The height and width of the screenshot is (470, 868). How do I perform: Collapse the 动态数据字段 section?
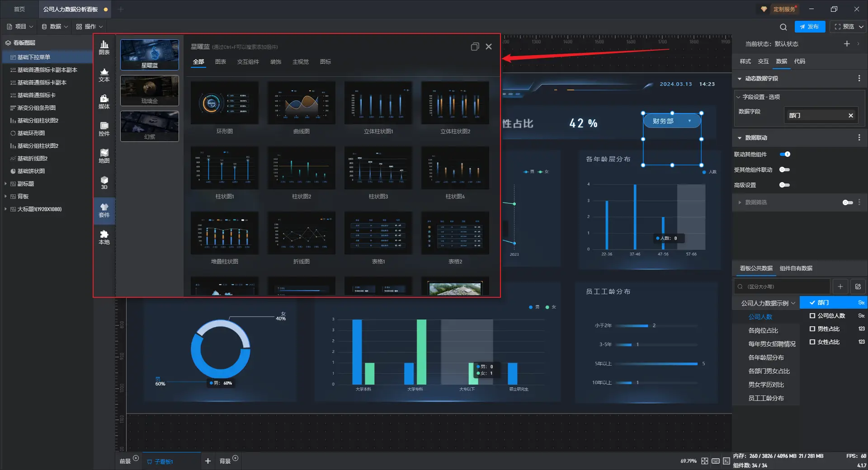coord(740,79)
